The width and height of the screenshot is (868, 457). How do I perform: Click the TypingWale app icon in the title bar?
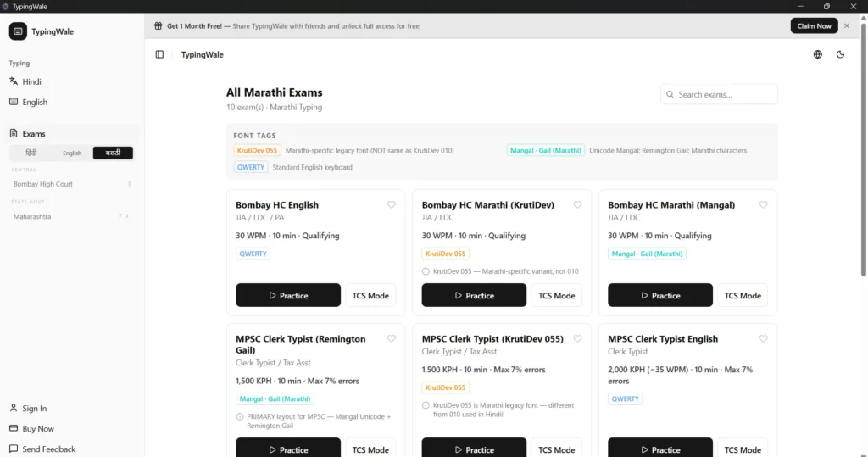5,6
